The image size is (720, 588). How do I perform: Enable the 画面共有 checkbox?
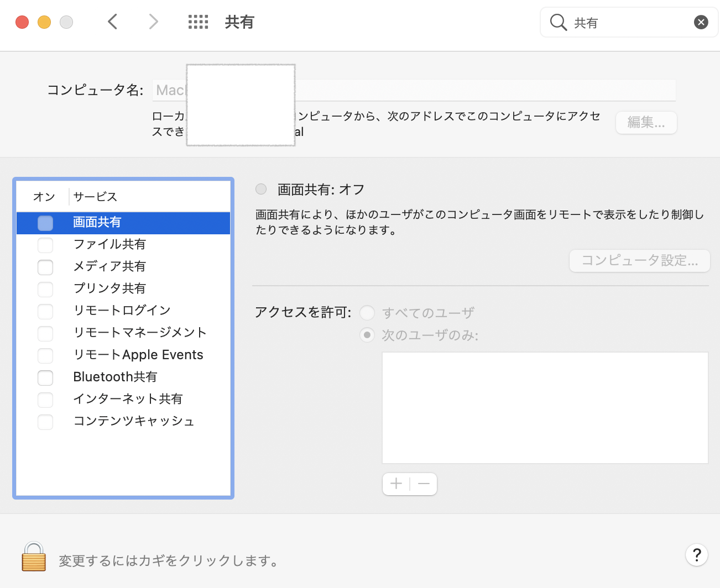45,223
